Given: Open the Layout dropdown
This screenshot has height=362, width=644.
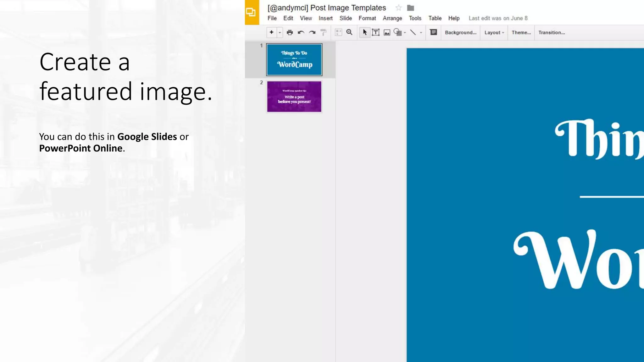Looking at the screenshot, I should [x=494, y=32].
